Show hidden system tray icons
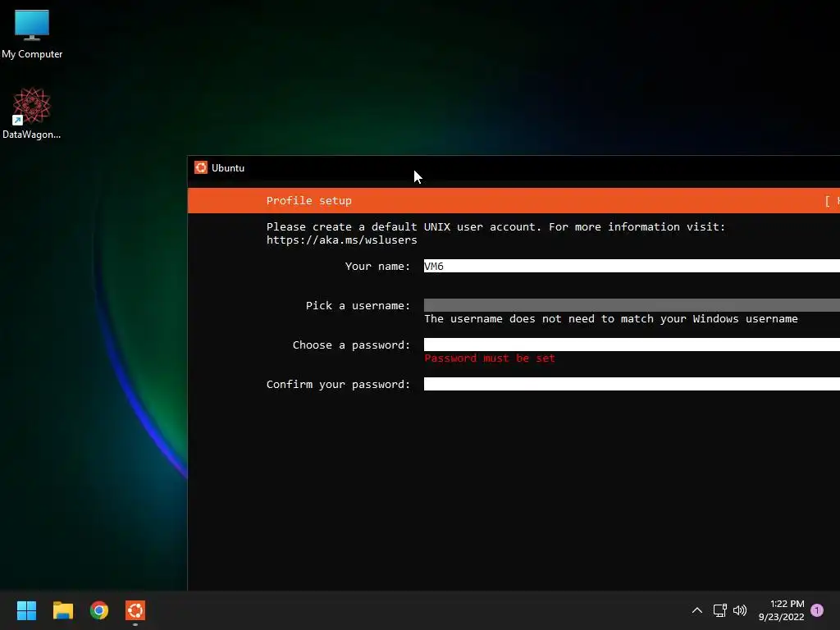 (697, 610)
